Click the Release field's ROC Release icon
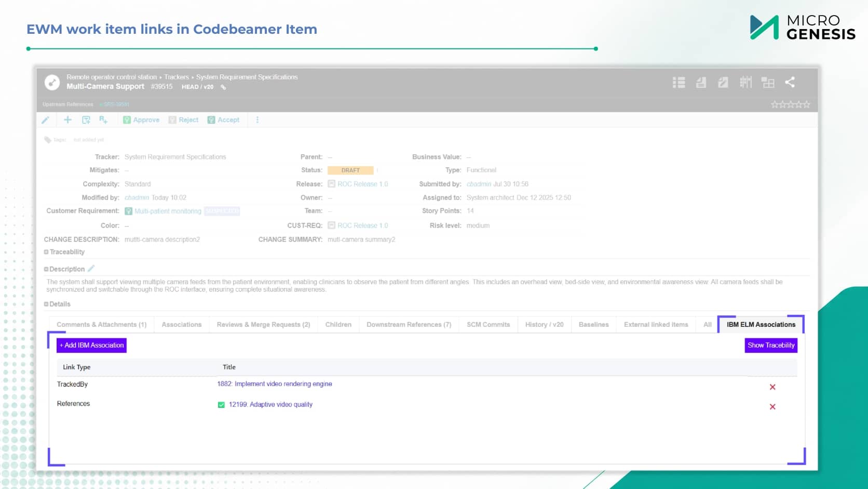The width and height of the screenshot is (868, 489). coord(331,184)
